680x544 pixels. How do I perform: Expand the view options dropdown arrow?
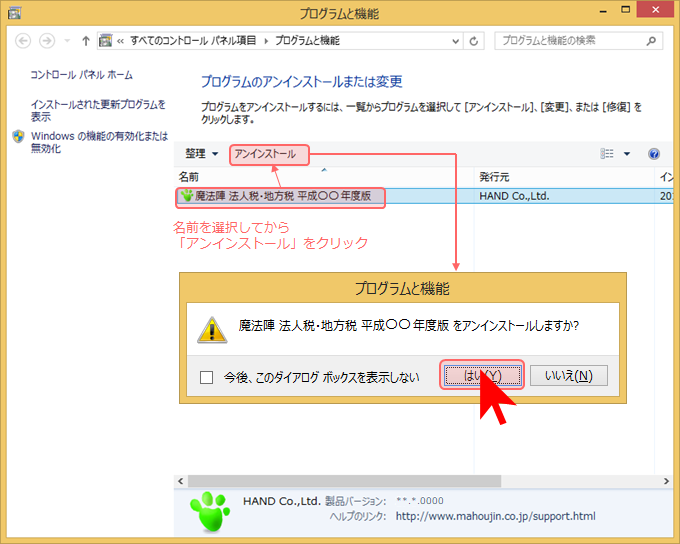627,154
